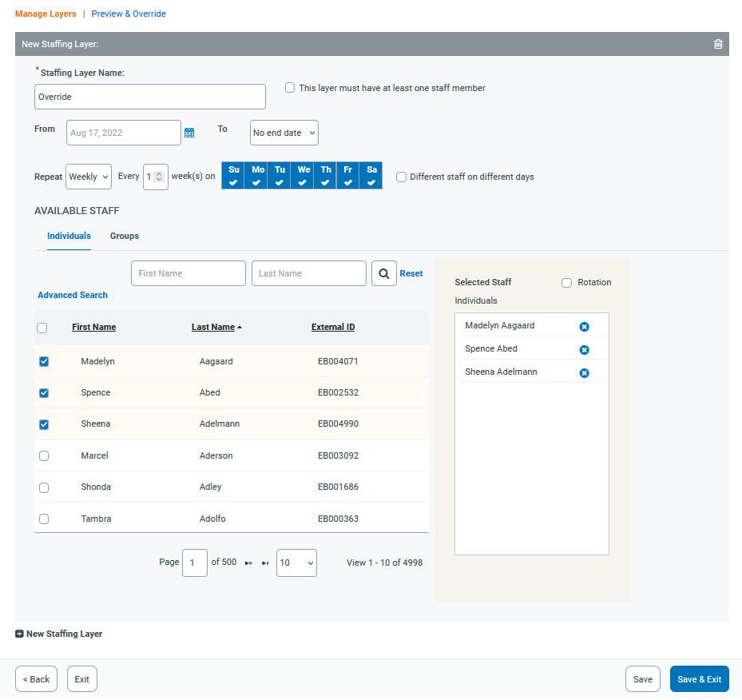This screenshot has width=742, height=700.
Task: Open the From date calendar picker
Action: (x=189, y=133)
